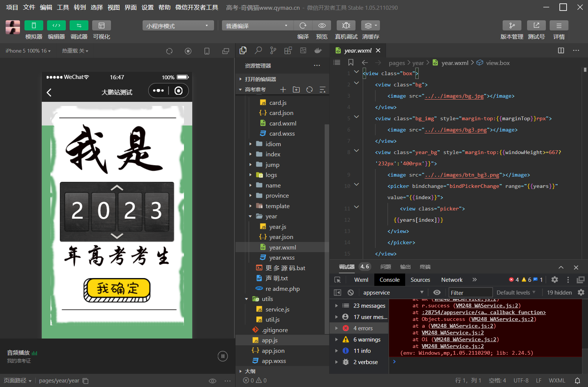
Task: Click the compile refresh icon
Action: pyautogui.click(x=303, y=26)
